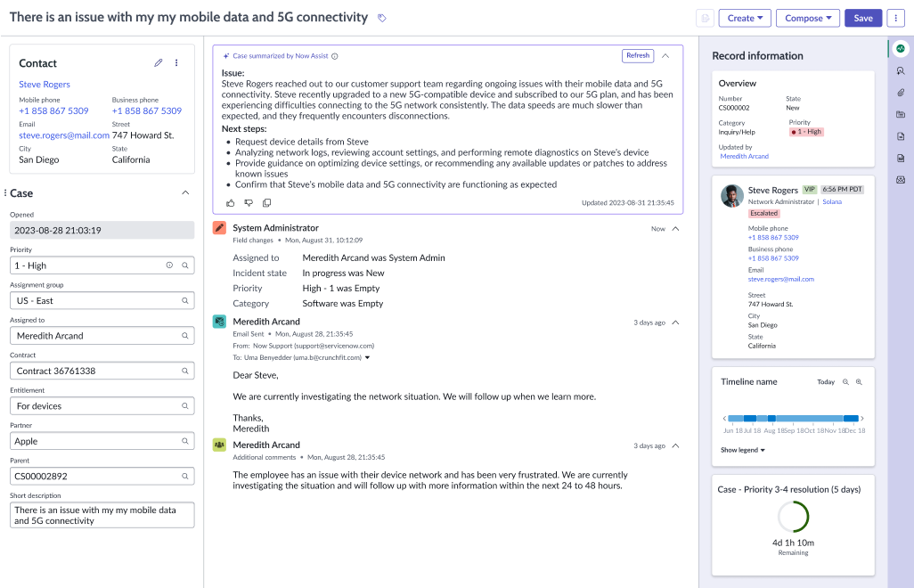Open the header more actions kebab menu
914x588 pixels.
tap(896, 18)
